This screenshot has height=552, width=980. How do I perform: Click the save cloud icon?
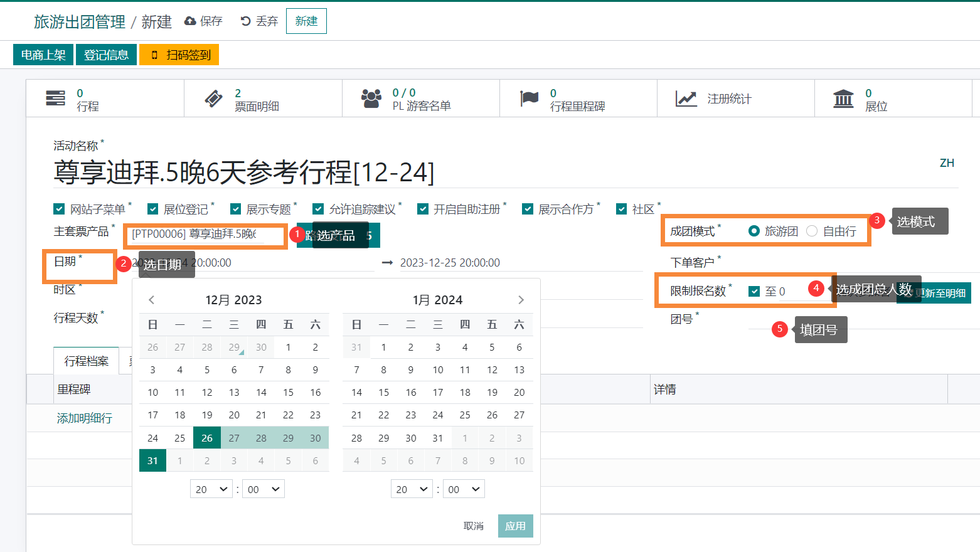pos(189,21)
